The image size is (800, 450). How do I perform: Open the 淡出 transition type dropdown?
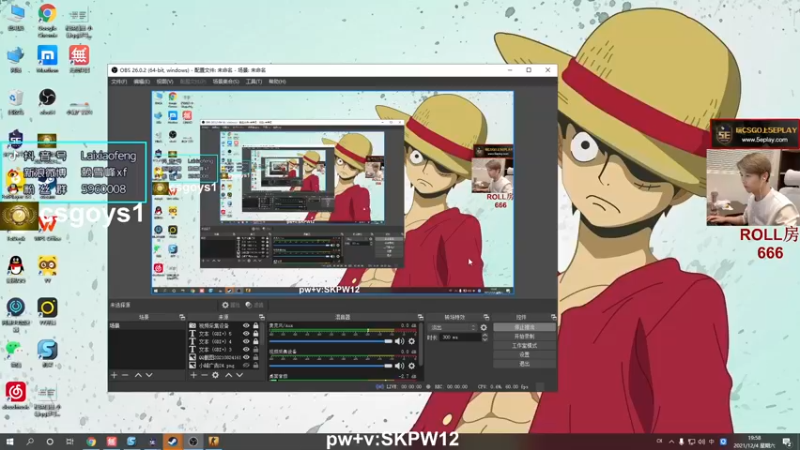[x=452, y=328]
